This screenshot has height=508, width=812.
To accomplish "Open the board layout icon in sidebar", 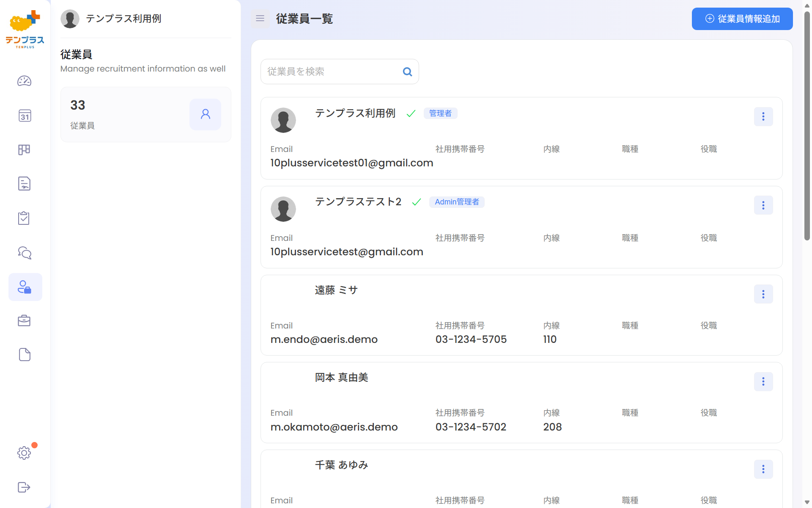I will [24, 149].
